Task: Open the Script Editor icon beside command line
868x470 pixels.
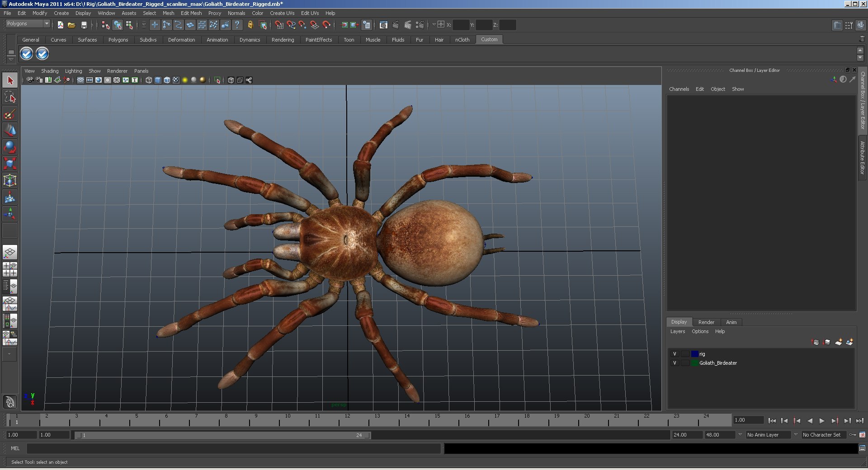Action: [x=862, y=448]
